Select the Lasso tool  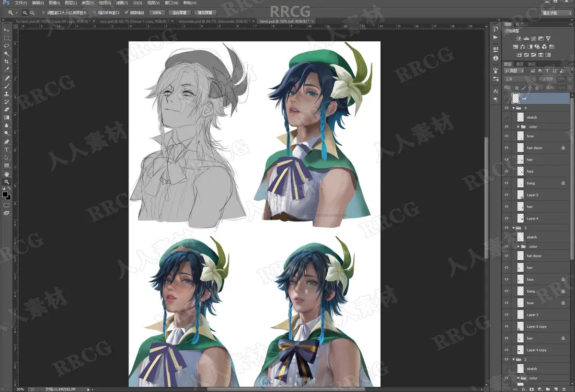[x=7, y=46]
